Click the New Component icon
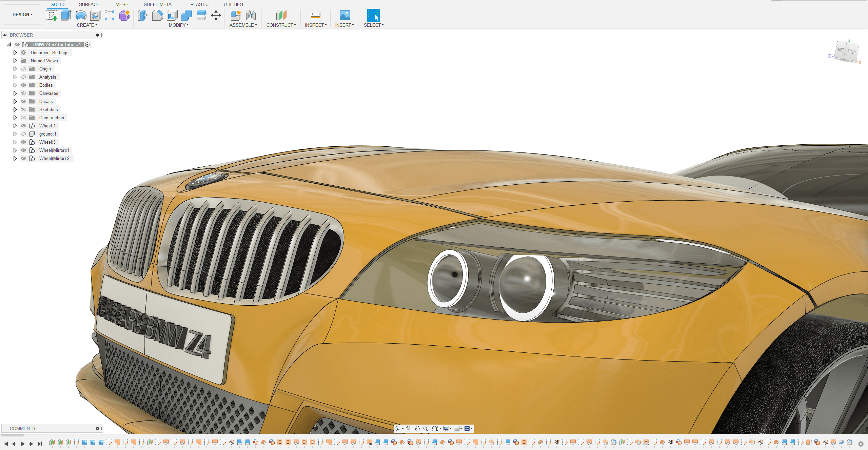 coord(236,15)
